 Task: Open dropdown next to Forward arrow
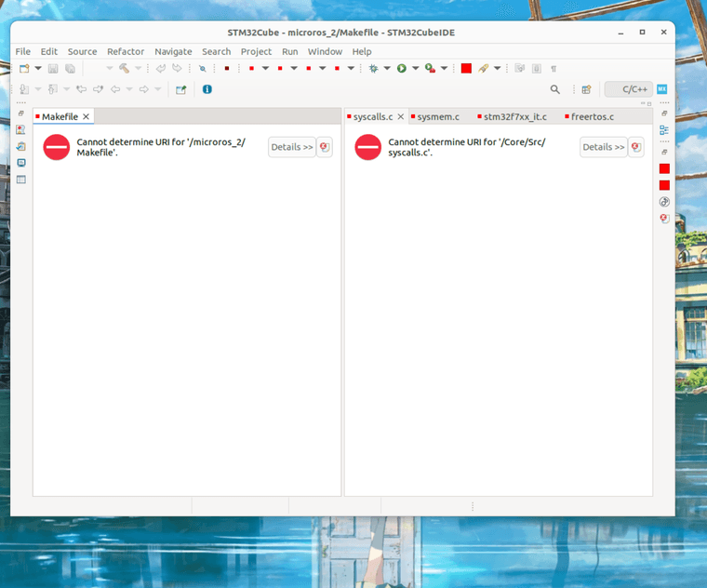pyautogui.click(x=158, y=89)
